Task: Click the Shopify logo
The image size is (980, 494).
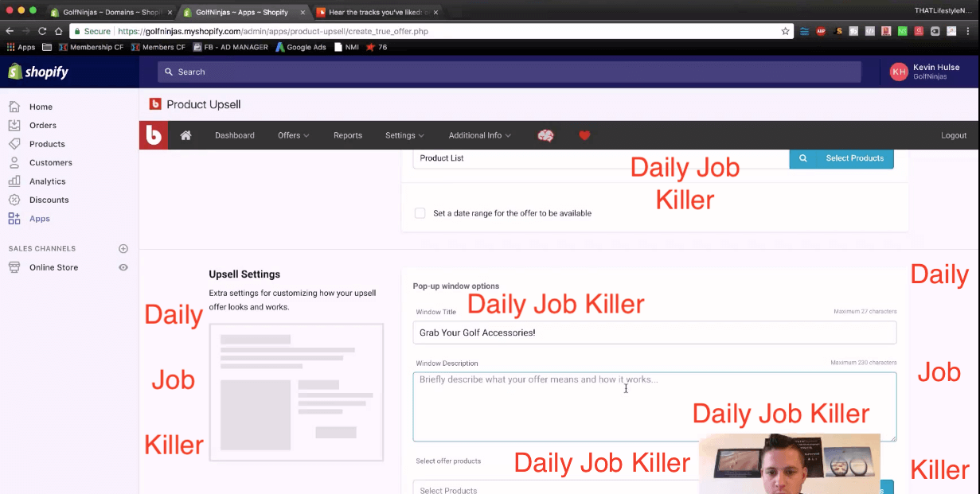Action: pos(38,72)
